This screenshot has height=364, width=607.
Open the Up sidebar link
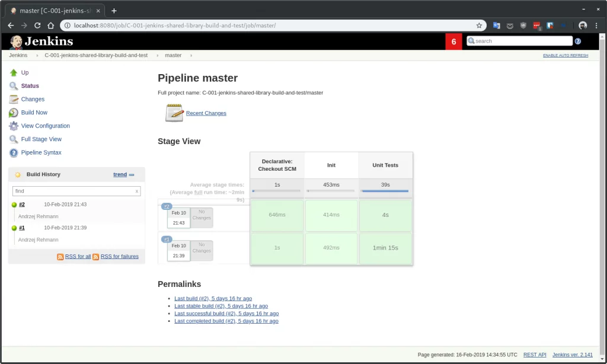pyautogui.click(x=25, y=72)
